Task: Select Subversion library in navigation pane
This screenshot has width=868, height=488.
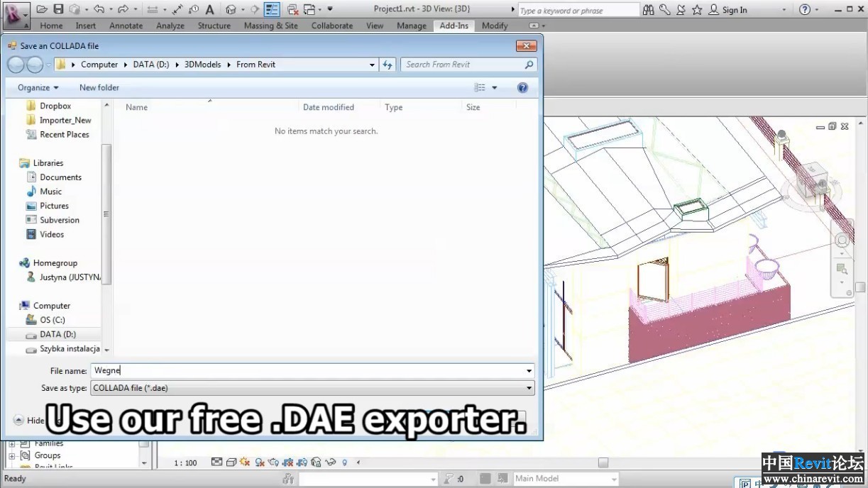Action: pyautogui.click(x=60, y=220)
